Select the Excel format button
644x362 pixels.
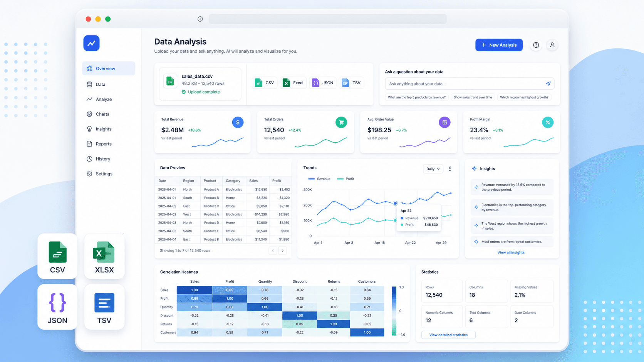[x=293, y=83]
